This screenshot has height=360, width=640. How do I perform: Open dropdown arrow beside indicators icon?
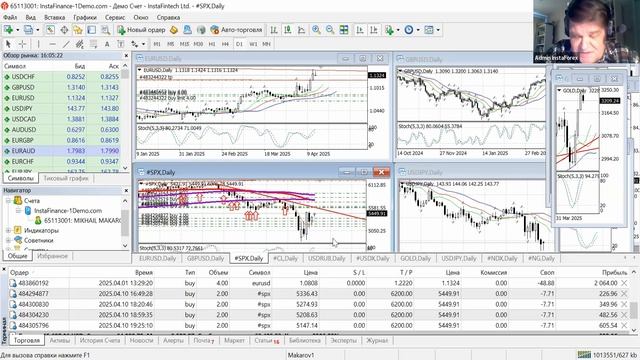tap(398, 30)
